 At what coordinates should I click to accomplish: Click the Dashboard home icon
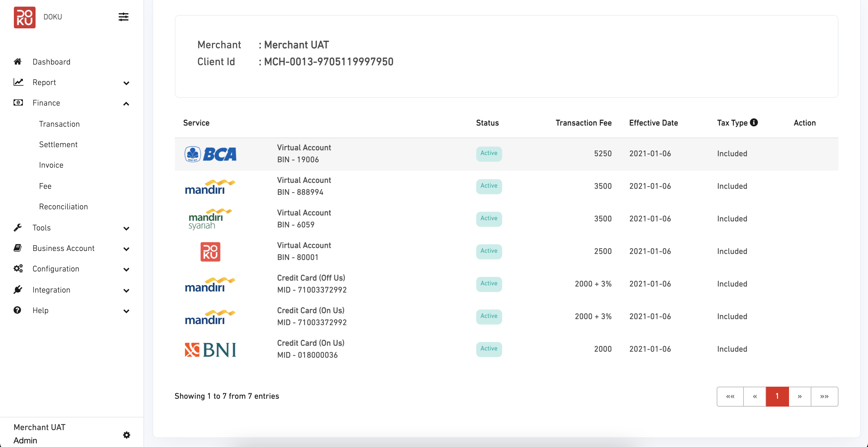[x=17, y=61]
